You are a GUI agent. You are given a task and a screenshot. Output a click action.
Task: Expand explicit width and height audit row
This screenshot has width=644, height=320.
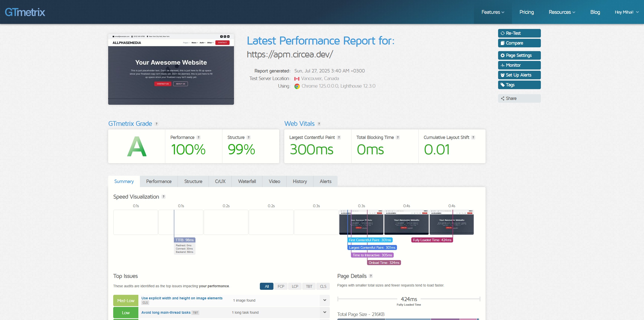(x=325, y=300)
